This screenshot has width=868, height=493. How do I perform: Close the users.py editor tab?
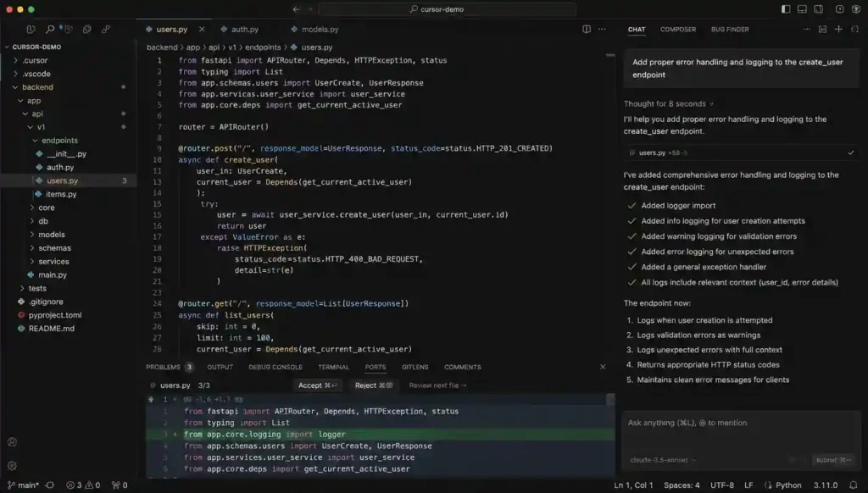click(202, 30)
